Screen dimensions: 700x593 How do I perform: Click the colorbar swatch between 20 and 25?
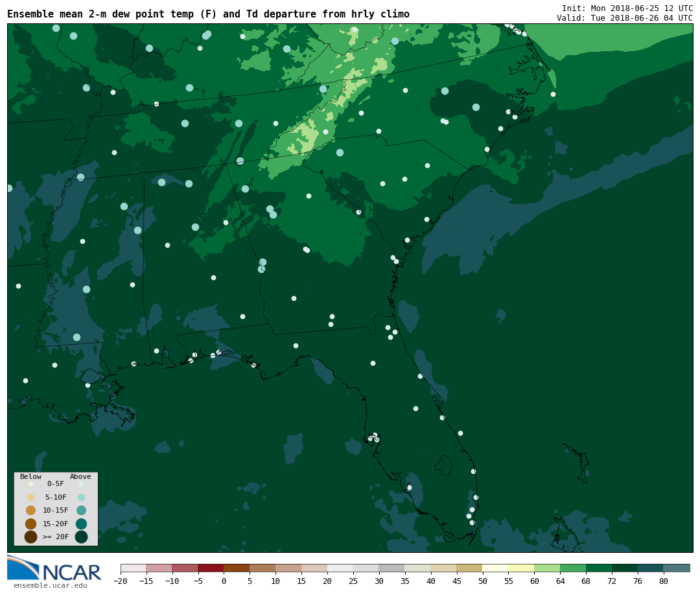coord(341,568)
